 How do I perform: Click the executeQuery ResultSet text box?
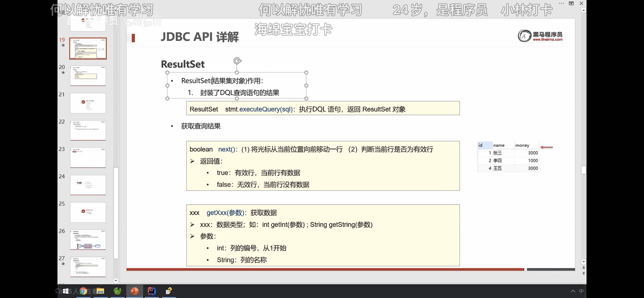point(323,108)
